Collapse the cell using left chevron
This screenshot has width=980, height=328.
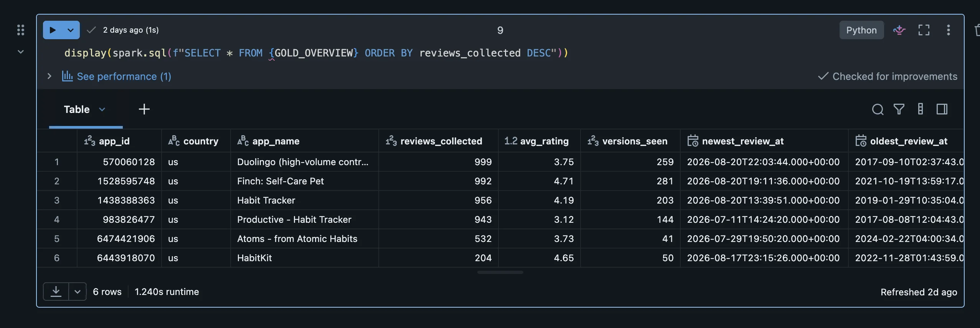pyautogui.click(x=21, y=52)
